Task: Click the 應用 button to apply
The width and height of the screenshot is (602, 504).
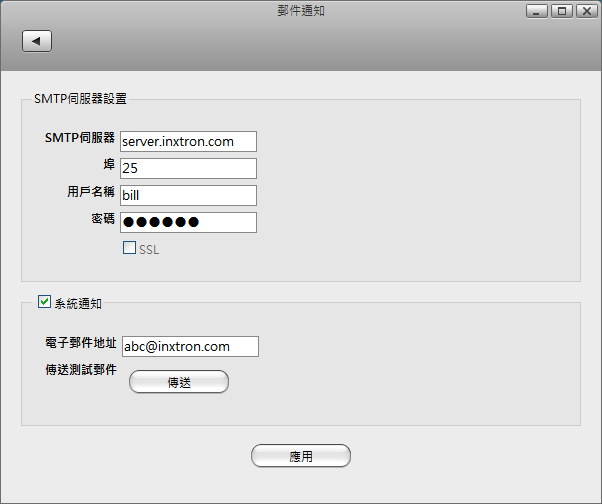Action: [300, 456]
